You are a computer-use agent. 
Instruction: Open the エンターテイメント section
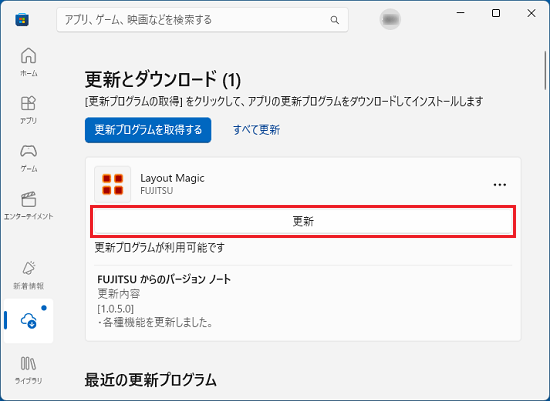tap(28, 206)
